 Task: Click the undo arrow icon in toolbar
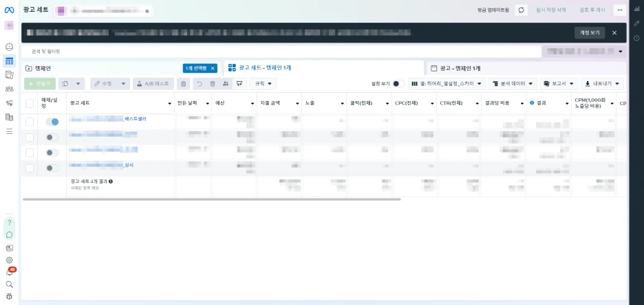tap(200, 84)
